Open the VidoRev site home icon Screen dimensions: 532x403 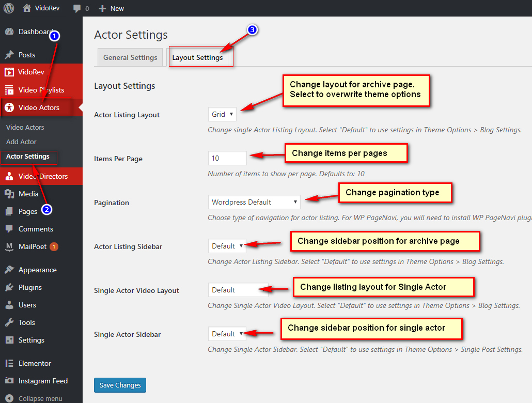(27, 8)
